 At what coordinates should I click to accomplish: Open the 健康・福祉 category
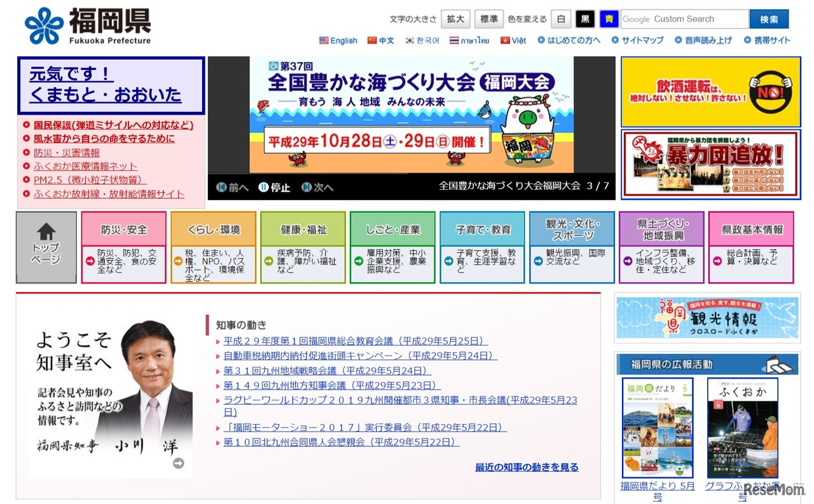click(x=303, y=247)
